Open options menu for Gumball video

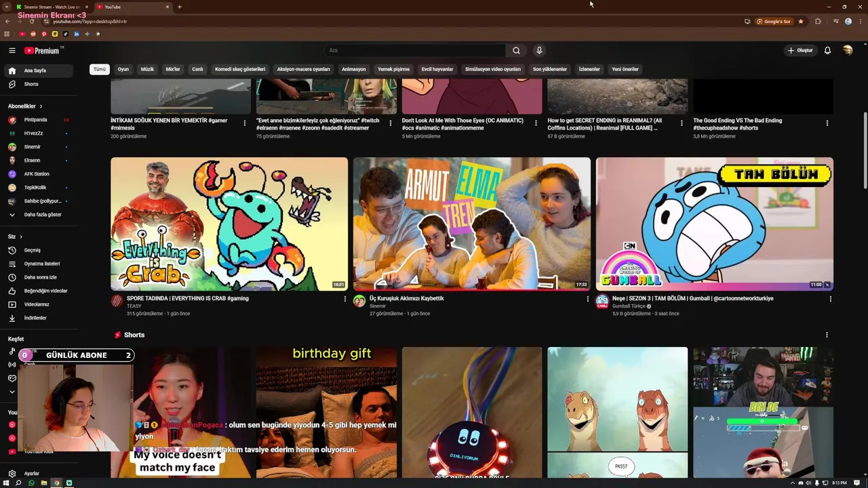830,299
